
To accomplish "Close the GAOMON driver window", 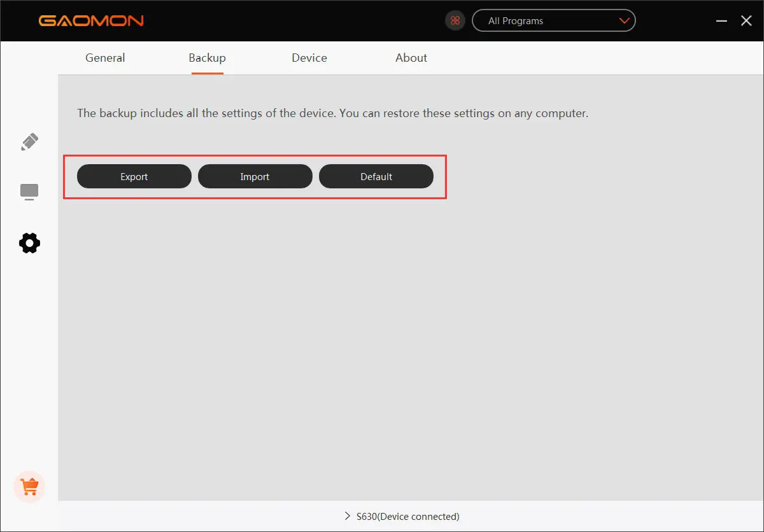I will tap(746, 20).
